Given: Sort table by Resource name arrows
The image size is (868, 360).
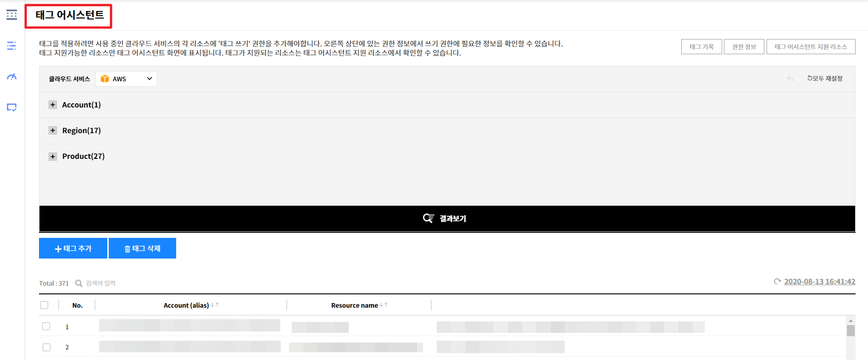Looking at the screenshot, I should [x=384, y=305].
